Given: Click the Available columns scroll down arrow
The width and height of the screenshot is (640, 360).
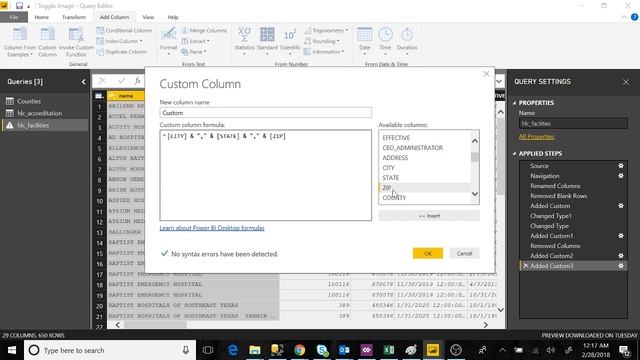Looking at the screenshot, I should pyautogui.click(x=475, y=194).
